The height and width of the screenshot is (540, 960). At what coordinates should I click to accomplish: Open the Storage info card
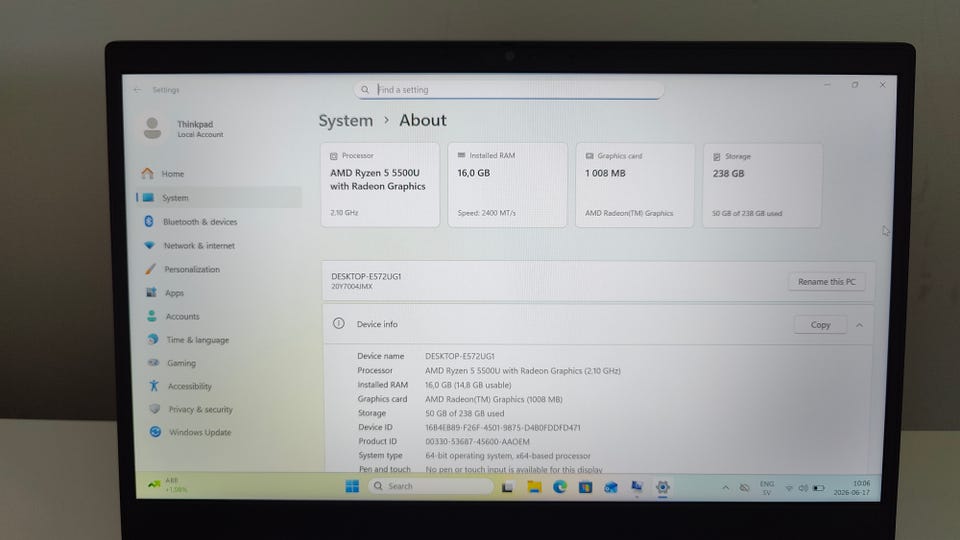762,186
